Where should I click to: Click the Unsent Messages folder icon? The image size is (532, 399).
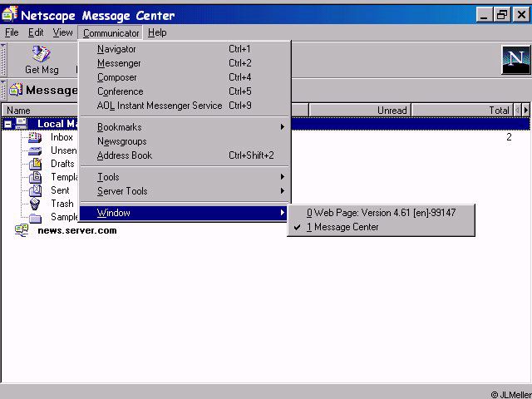(x=35, y=151)
